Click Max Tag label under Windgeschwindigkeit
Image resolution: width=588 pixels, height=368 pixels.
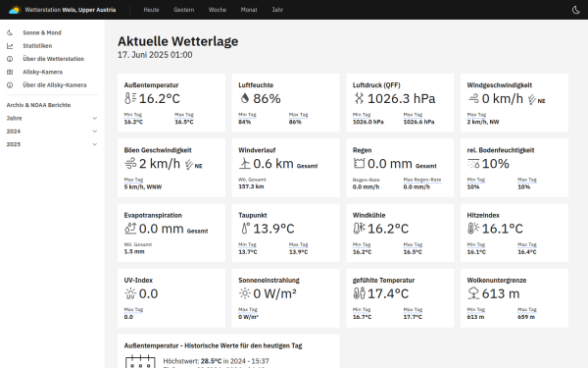[476, 115]
